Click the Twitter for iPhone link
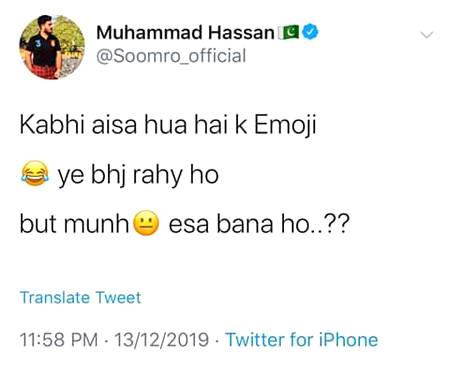This screenshot has width=450, height=367. coord(302,340)
